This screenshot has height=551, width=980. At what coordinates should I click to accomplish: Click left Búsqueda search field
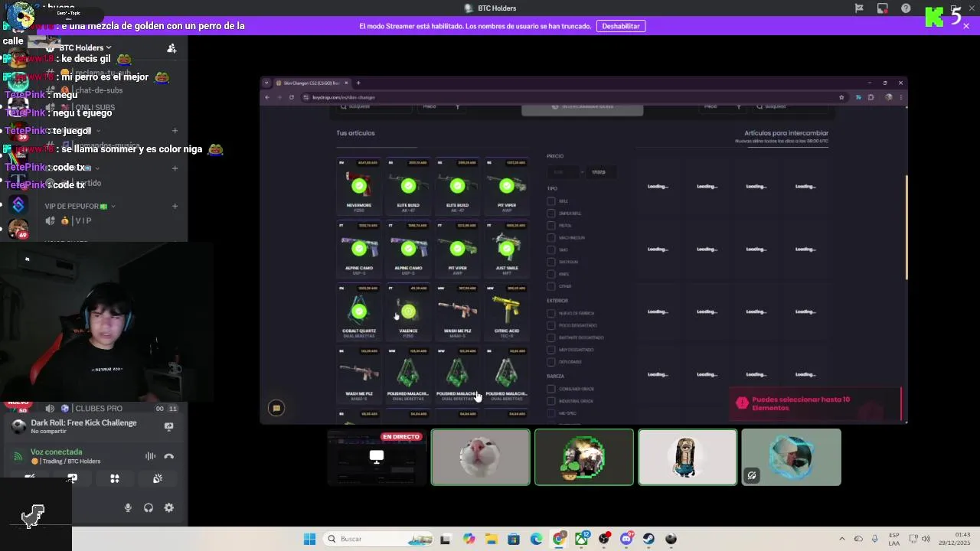tap(374, 107)
